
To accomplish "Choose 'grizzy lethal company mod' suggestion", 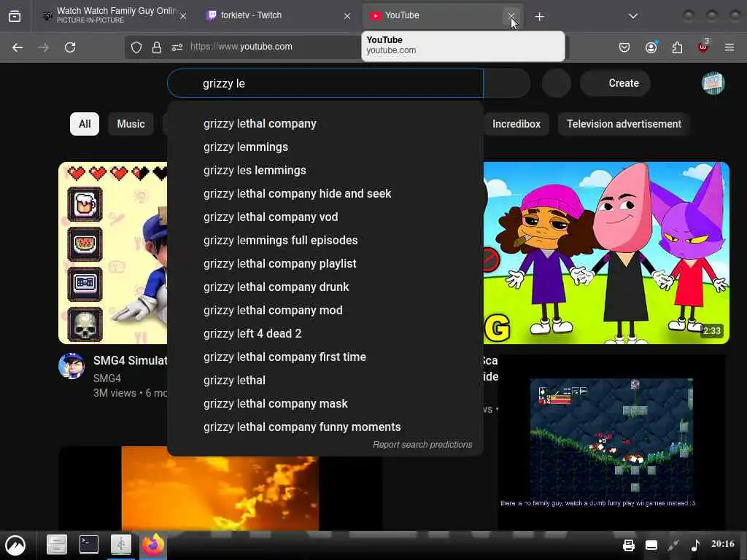I will tap(325, 311).
